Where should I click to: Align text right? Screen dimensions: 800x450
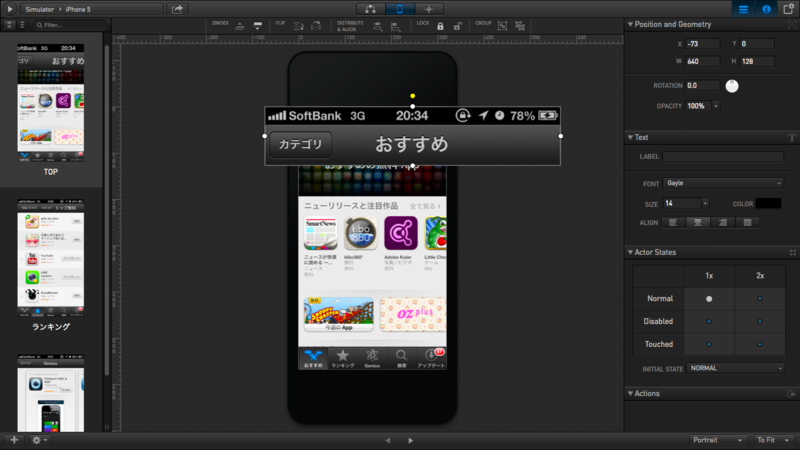(722, 222)
